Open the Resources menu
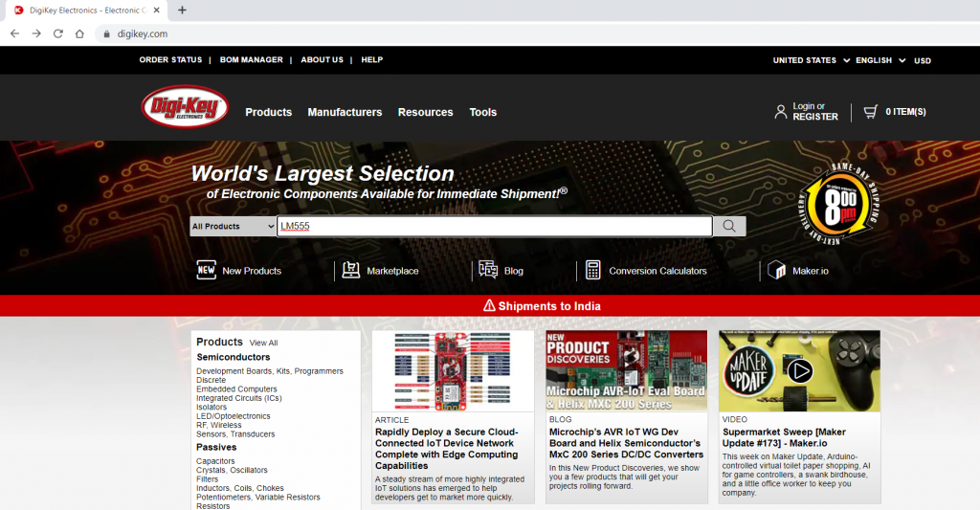Viewport: 980px width, 510px height. 426,113
